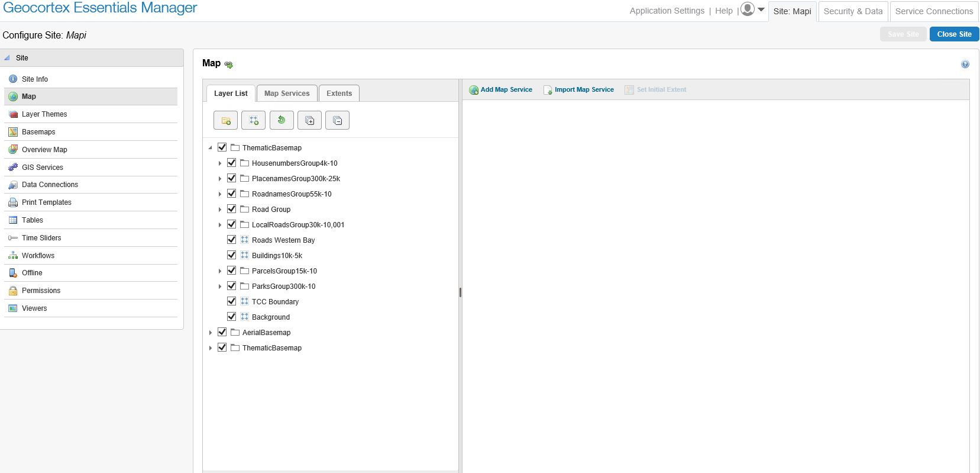Open the Help link in header
The image size is (980, 473).
724,11
